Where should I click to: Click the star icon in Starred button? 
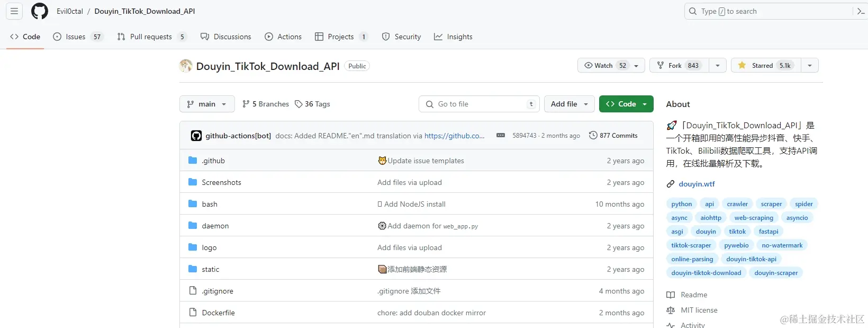(742, 65)
